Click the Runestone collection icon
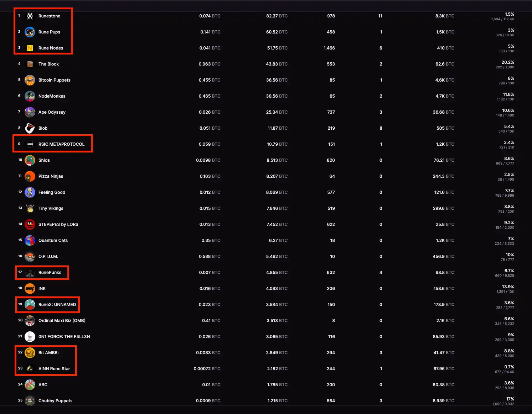532x414 pixels. click(x=30, y=16)
